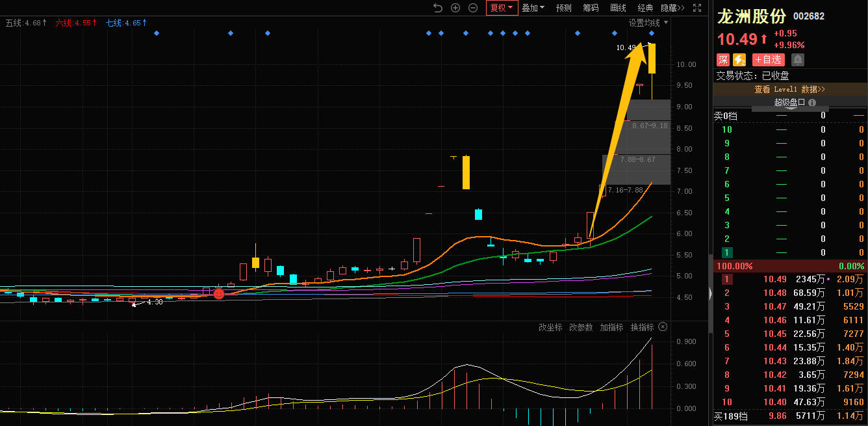The width and height of the screenshot is (868, 426).
Task: Open the 设置均线 dropdown
Action: coord(648,23)
